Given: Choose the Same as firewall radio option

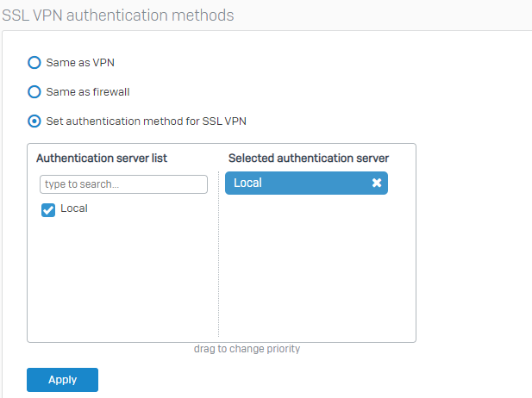Looking at the screenshot, I should click(x=34, y=91).
